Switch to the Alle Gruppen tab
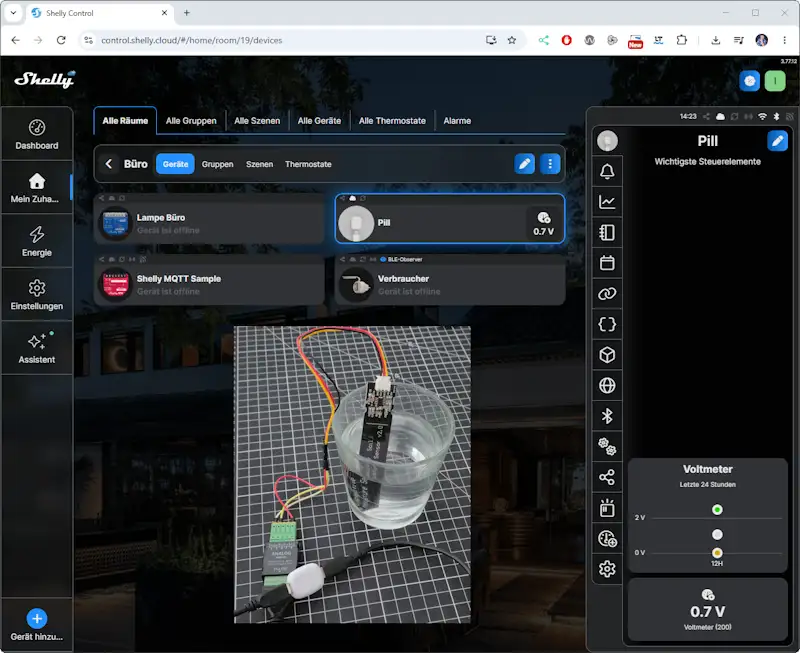The width and height of the screenshot is (800, 653). 191,121
